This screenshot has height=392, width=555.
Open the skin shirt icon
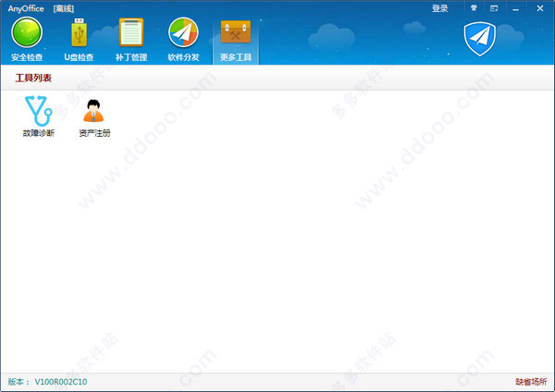point(474,7)
